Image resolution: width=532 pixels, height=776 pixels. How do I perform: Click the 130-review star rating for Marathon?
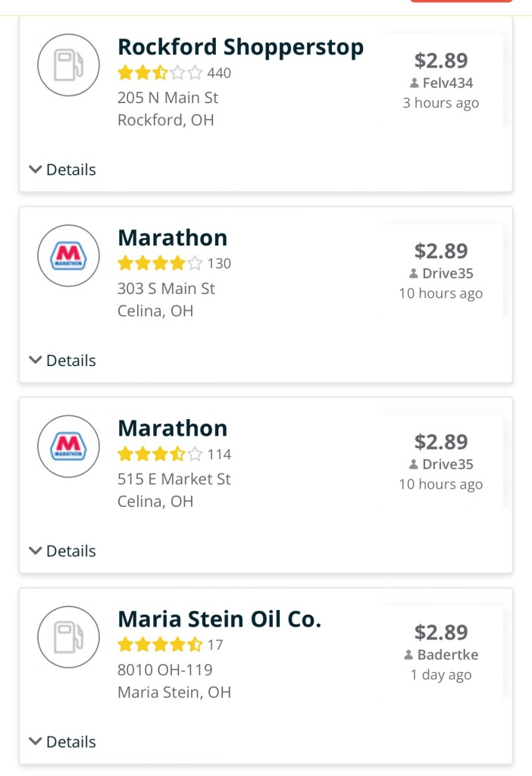[x=160, y=264]
